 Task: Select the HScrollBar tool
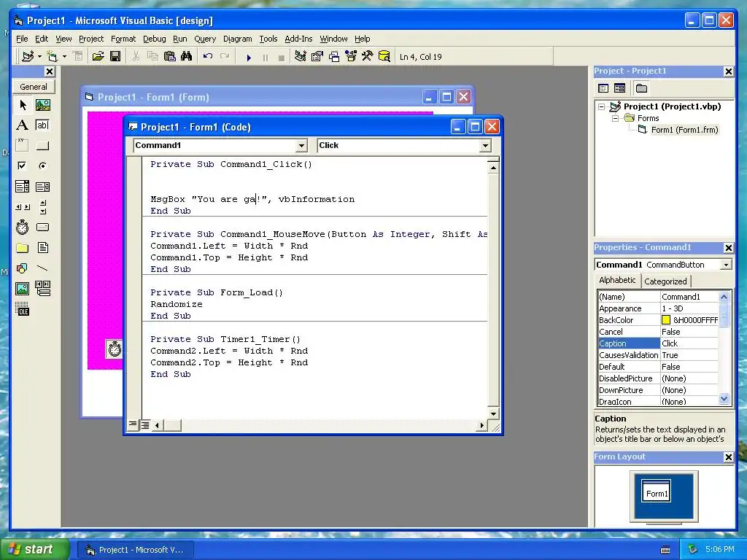pyautogui.click(x=23, y=206)
